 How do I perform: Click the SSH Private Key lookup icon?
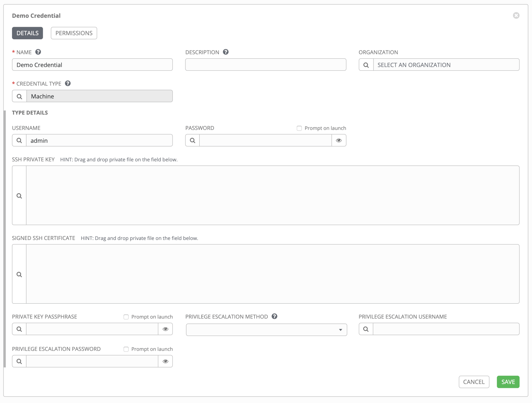tap(19, 196)
